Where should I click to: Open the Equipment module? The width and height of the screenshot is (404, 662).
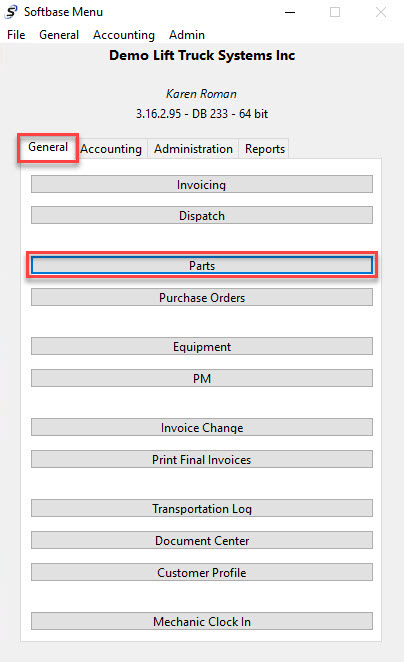tap(202, 346)
